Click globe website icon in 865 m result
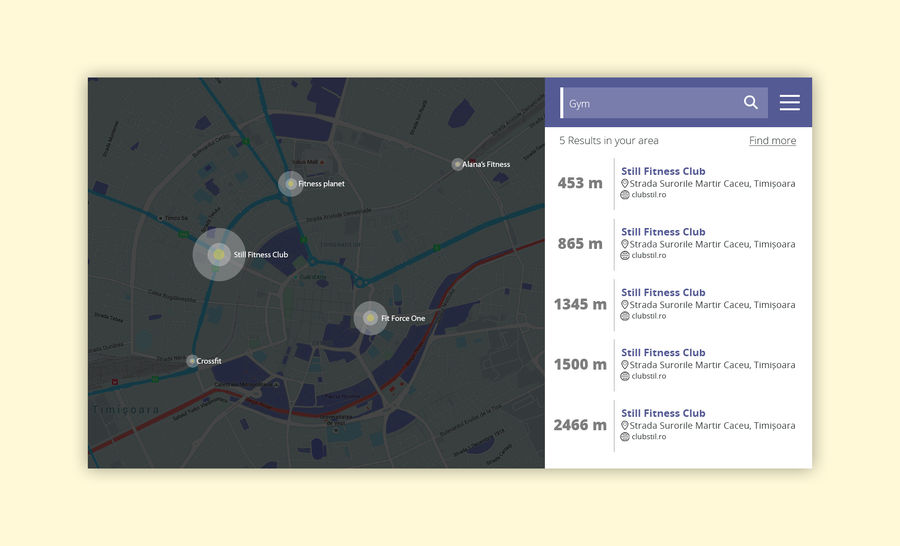Screen dimensions: 900x546 point(625,255)
